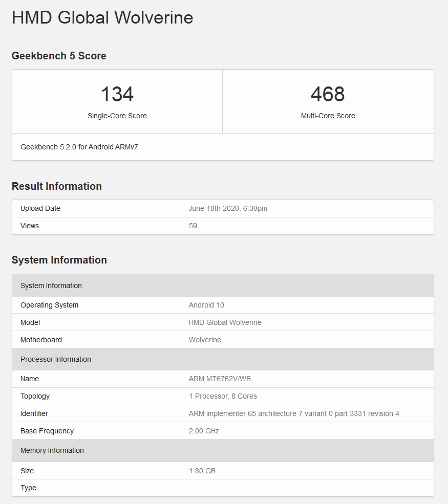Click the Result Information heading
The height and width of the screenshot is (504, 448).
57,186
